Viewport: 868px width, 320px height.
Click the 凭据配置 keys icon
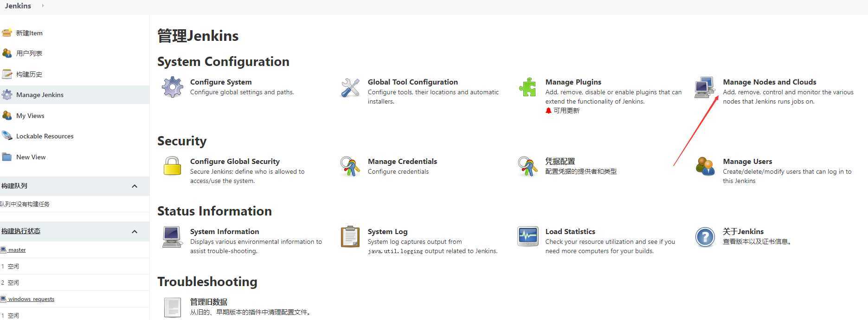click(x=527, y=166)
